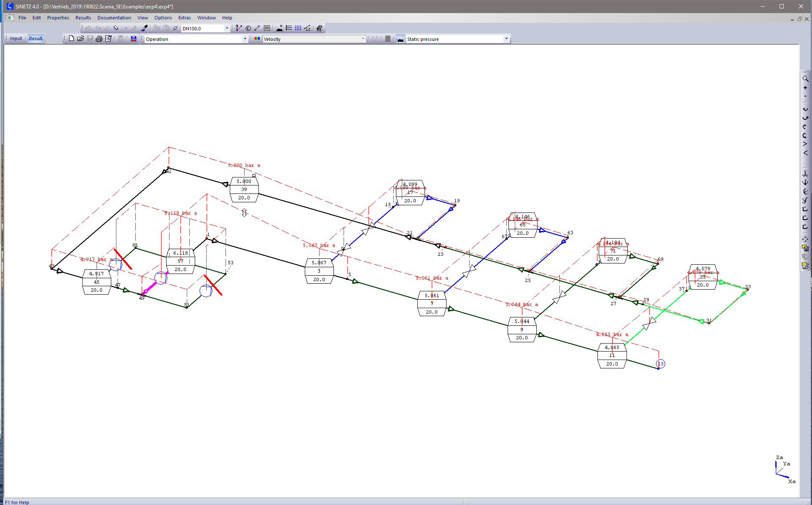Zoom out with the minus button
812x505 pixels.
tap(805, 96)
